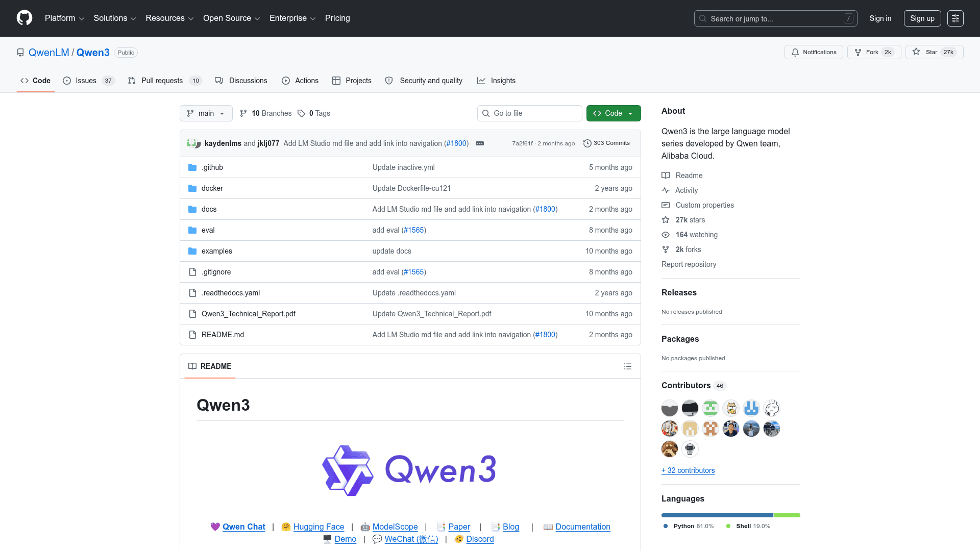Click the Readme book icon in About

pyautogui.click(x=666, y=176)
